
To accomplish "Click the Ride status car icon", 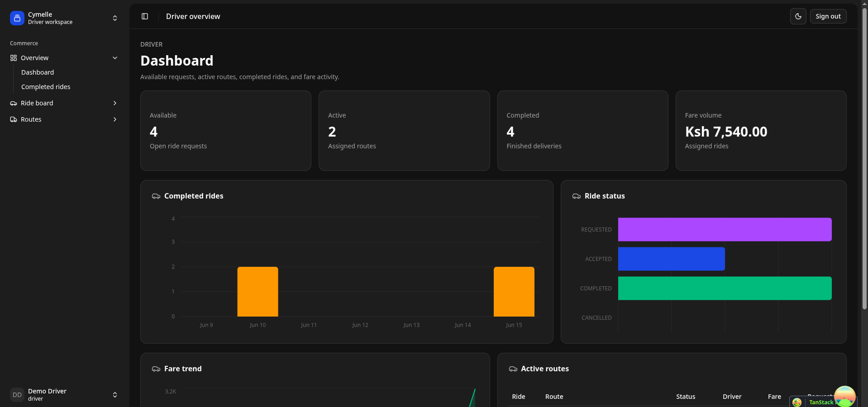I will point(577,196).
